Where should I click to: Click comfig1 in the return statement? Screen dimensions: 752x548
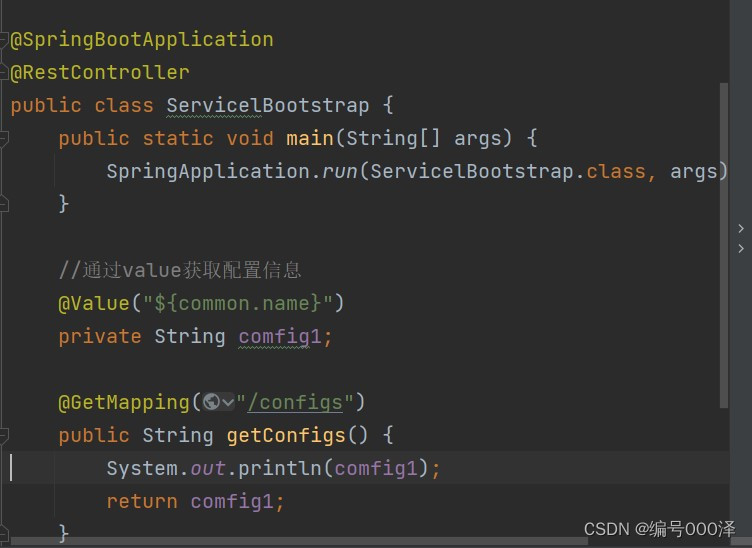click(232, 502)
